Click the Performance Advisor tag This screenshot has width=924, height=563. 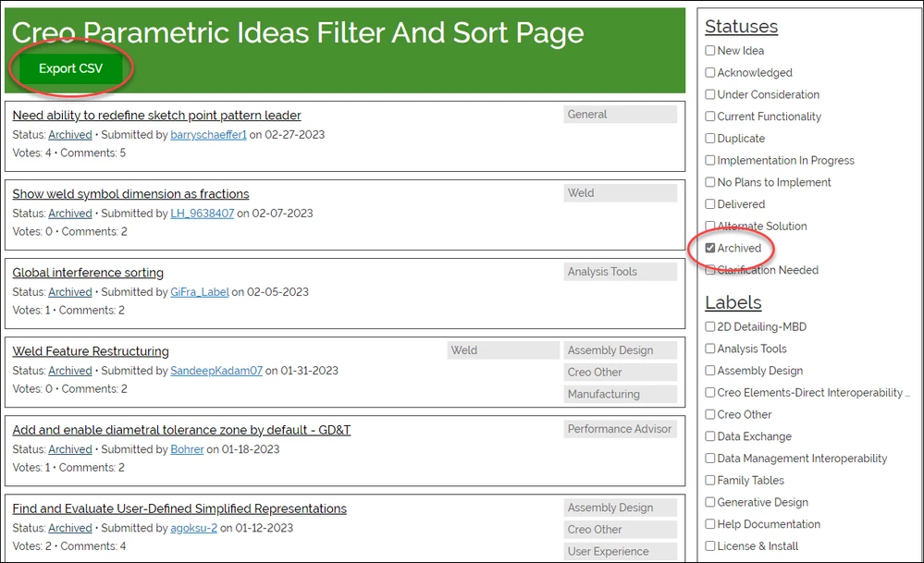620,429
